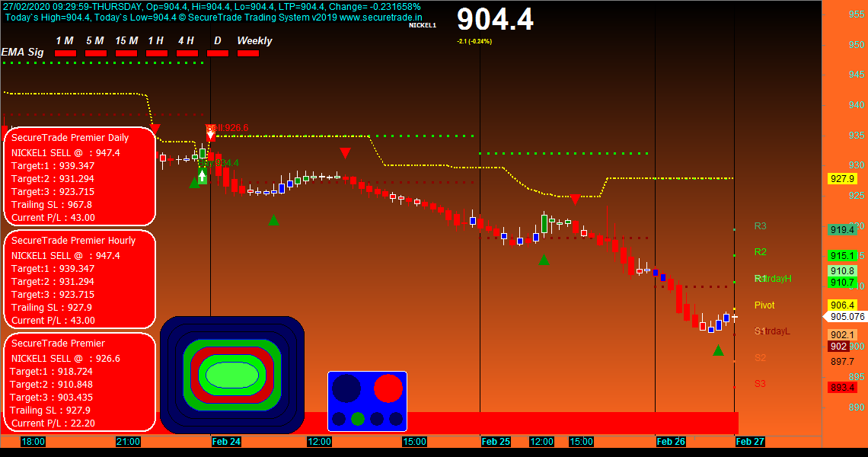Open the www.securetrade.in link in header
This screenshot has height=457, width=868.
tap(381, 18)
